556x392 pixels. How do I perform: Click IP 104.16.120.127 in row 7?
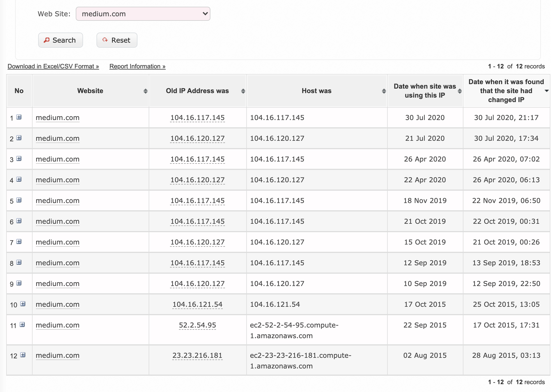tap(197, 242)
